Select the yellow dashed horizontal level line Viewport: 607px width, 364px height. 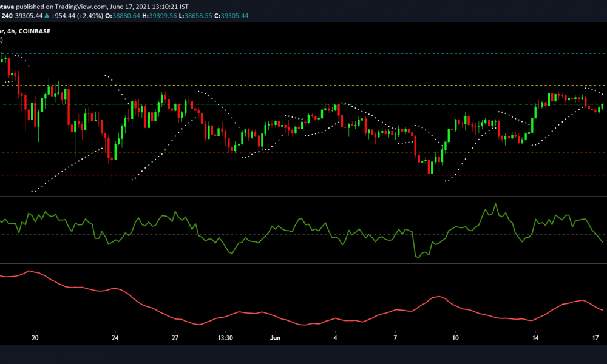coord(303,85)
